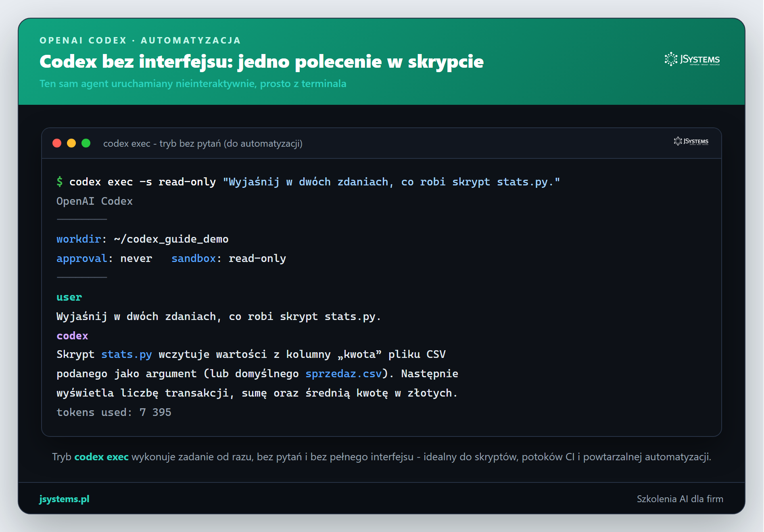Click the highlighted 'codex exec' in caption

click(x=101, y=457)
